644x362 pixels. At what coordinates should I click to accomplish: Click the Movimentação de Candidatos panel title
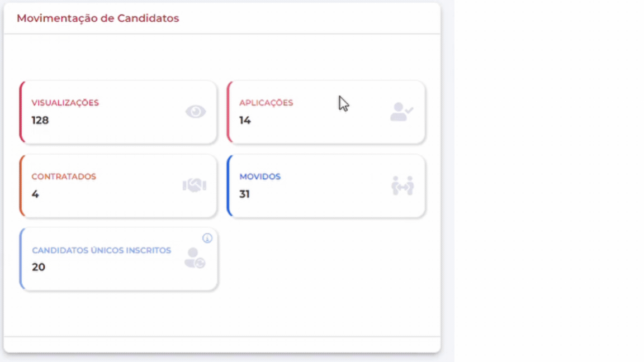98,18
